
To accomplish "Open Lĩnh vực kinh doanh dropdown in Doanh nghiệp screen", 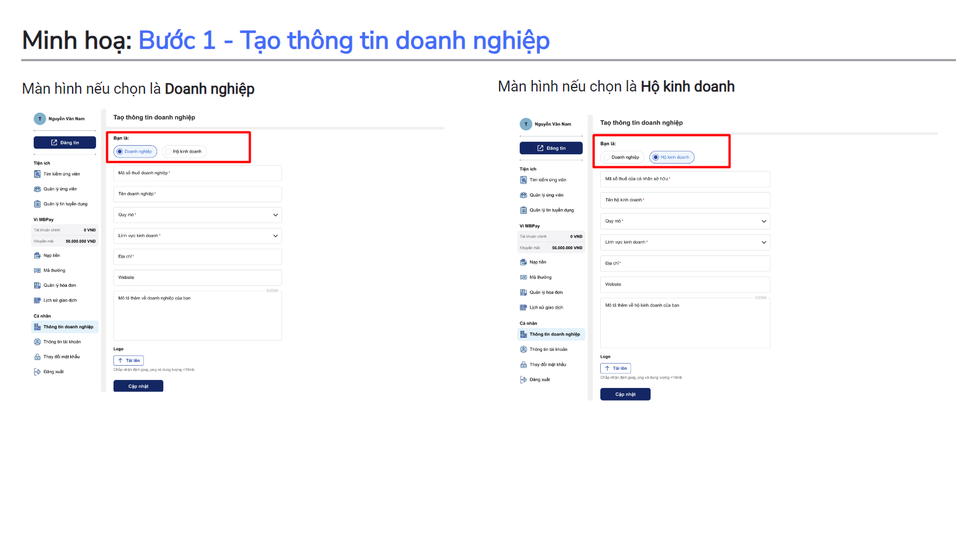I will click(x=198, y=236).
